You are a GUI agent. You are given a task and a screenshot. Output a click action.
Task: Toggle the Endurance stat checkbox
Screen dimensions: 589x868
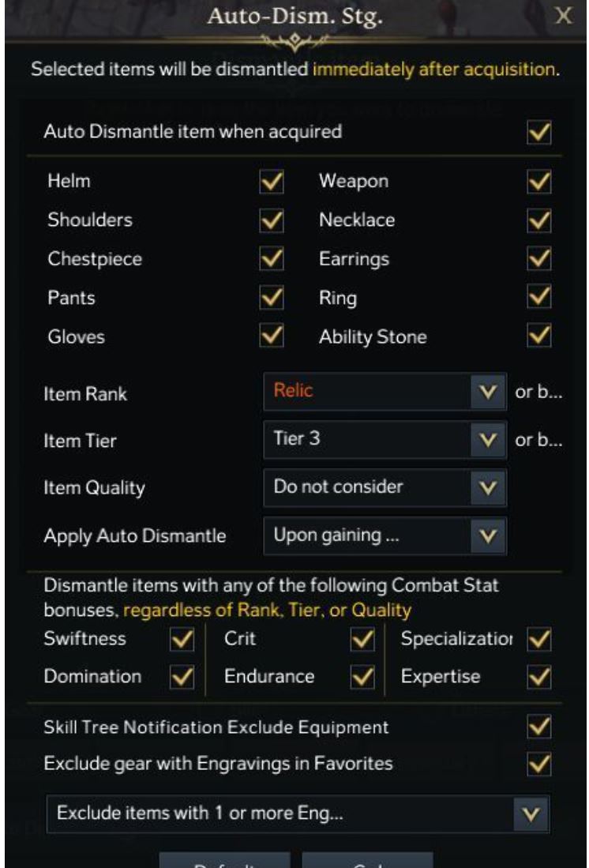pos(362,676)
